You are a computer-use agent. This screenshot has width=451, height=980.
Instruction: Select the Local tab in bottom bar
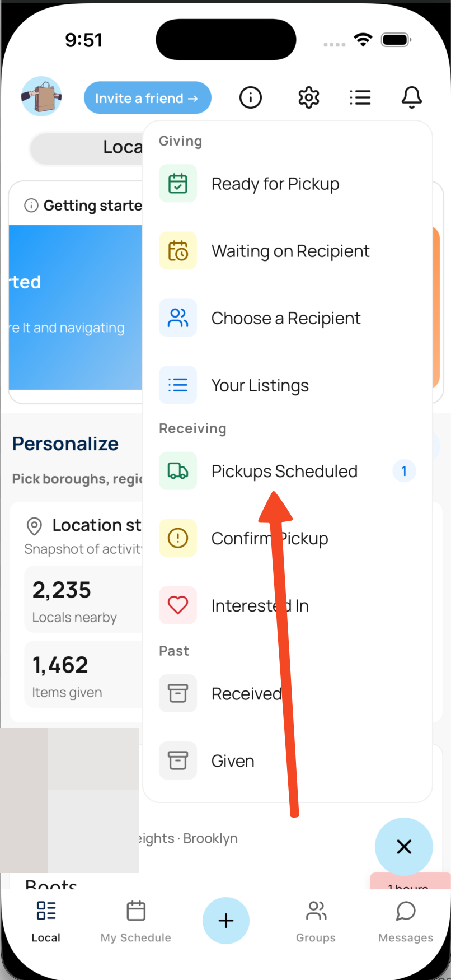point(46,921)
